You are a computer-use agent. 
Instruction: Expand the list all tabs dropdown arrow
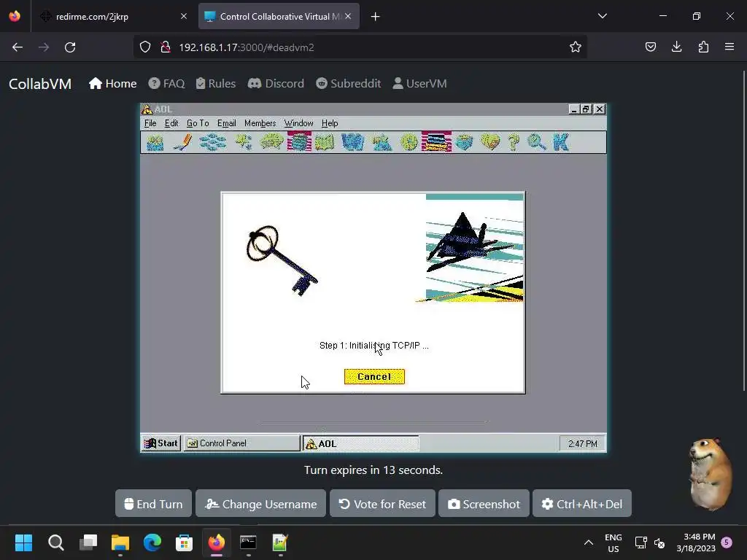pos(603,16)
